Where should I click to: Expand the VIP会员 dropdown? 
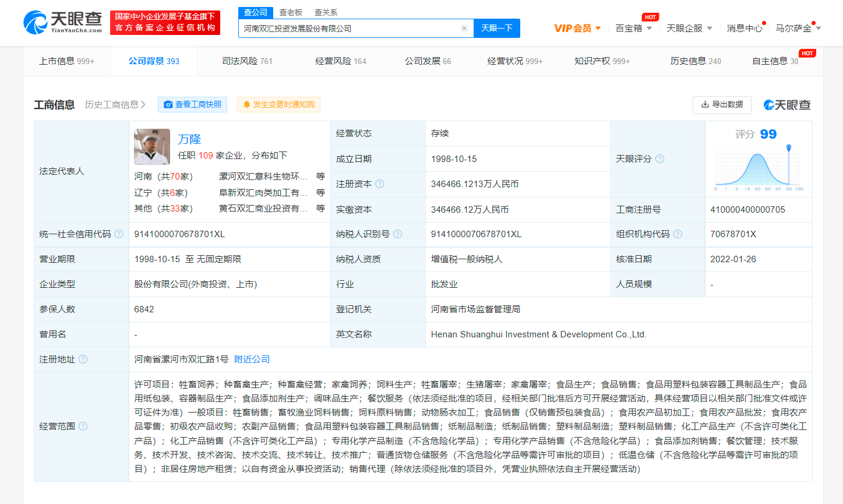point(598,28)
